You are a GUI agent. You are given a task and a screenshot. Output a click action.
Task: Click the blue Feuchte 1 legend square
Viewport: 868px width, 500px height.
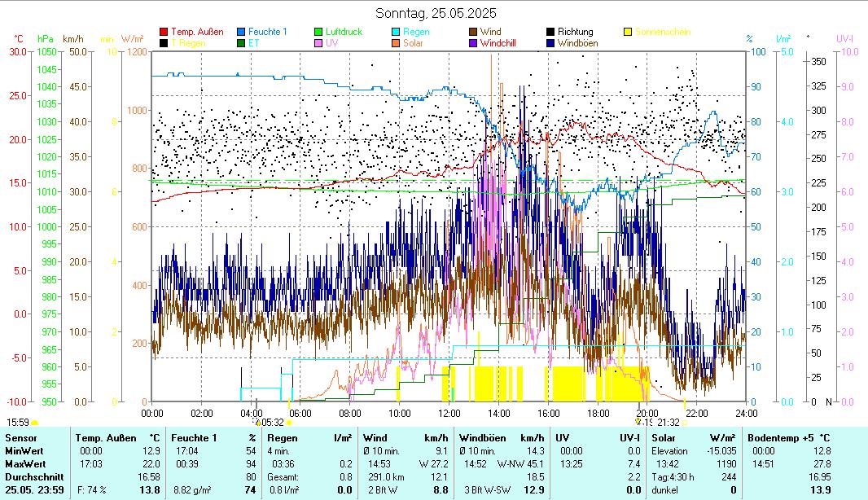pyautogui.click(x=241, y=33)
